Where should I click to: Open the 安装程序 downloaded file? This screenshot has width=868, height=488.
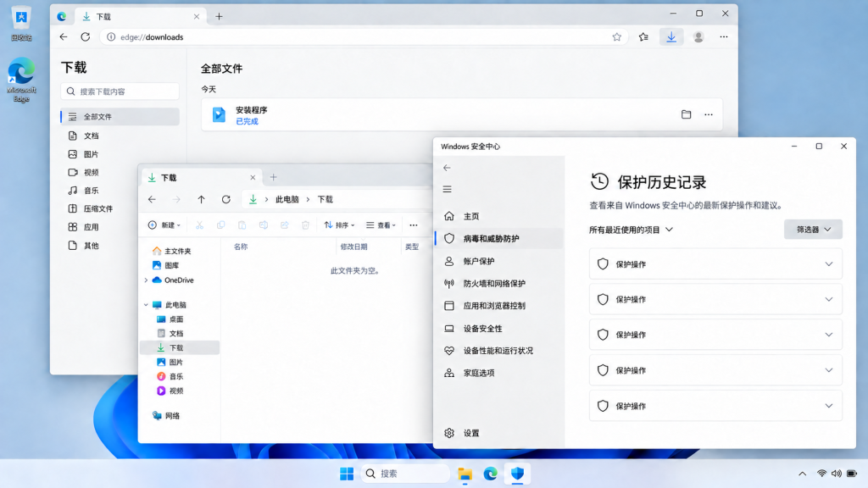pos(251,110)
